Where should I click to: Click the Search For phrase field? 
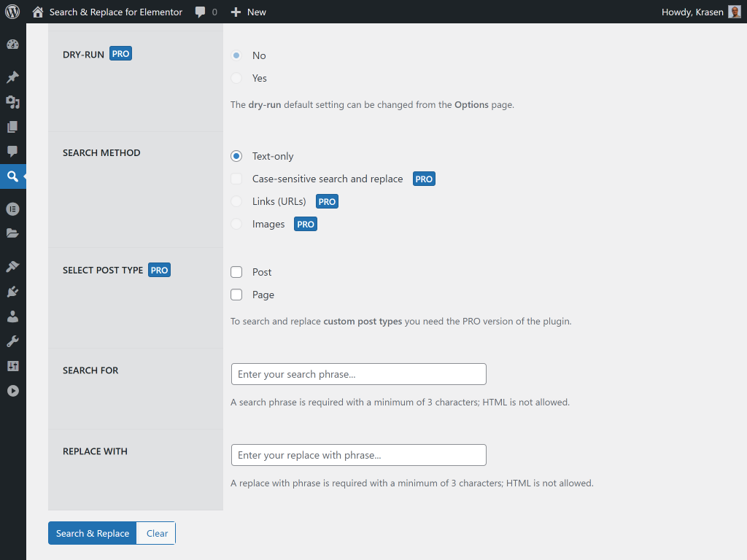pyautogui.click(x=359, y=374)
